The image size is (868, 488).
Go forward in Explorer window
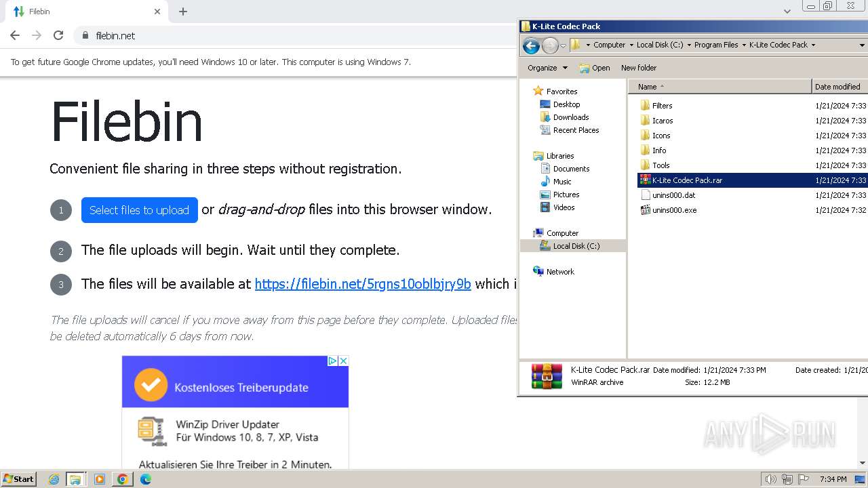pyautogui.click(x=550, y=45)
